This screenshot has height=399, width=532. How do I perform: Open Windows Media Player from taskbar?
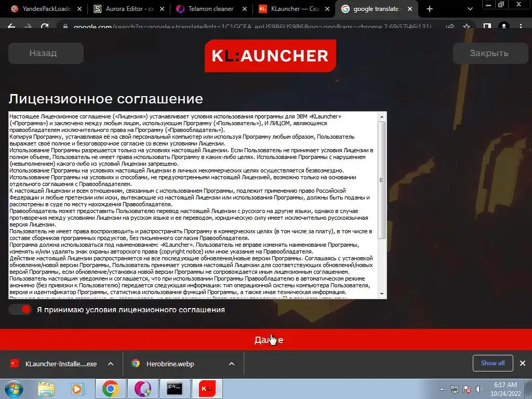(77, 389)
